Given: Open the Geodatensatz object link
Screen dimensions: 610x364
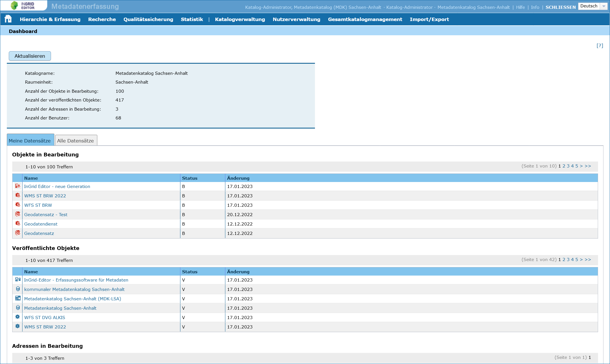Looking at the screenshot, I should tap(39, 233).
